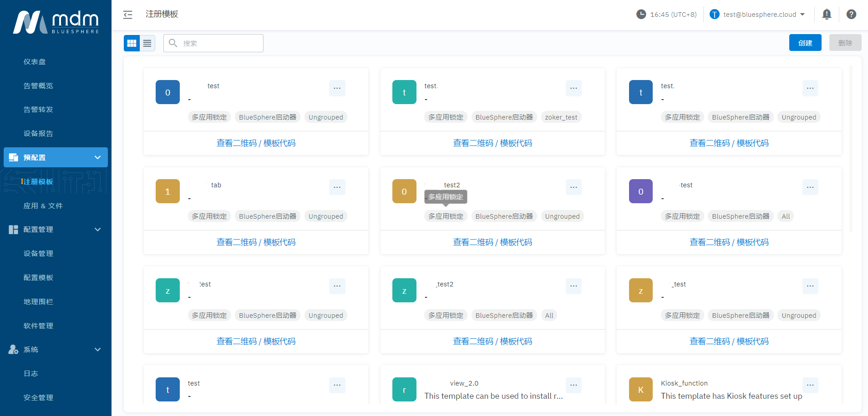Open the help question mark icon

coord(851,15)
